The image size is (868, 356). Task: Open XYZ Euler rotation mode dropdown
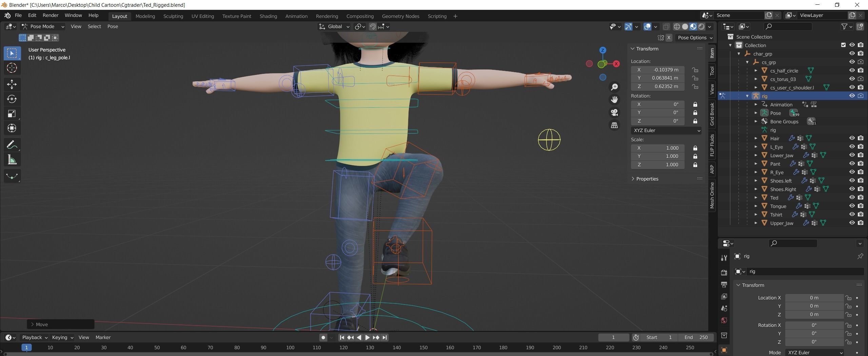coord(666,130)
